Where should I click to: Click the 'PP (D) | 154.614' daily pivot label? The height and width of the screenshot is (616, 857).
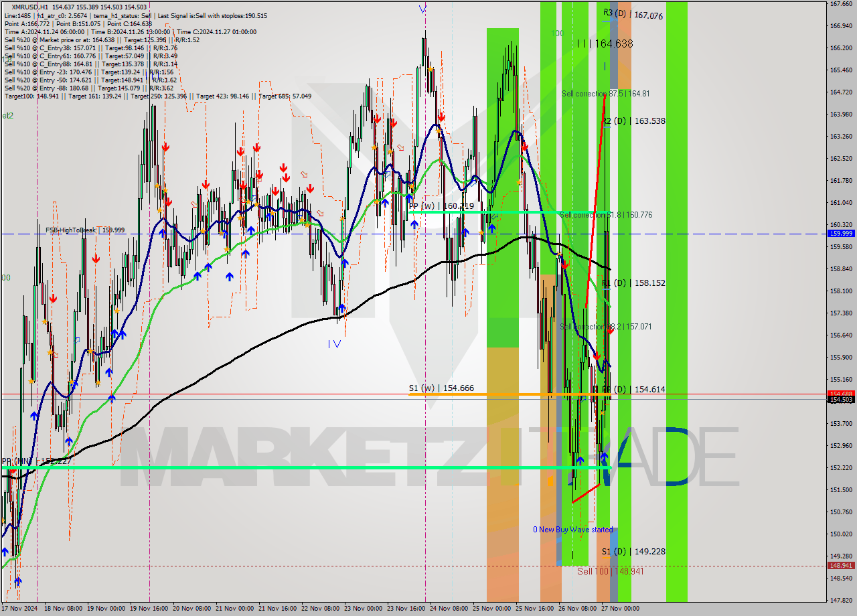[x=633, y=389]
